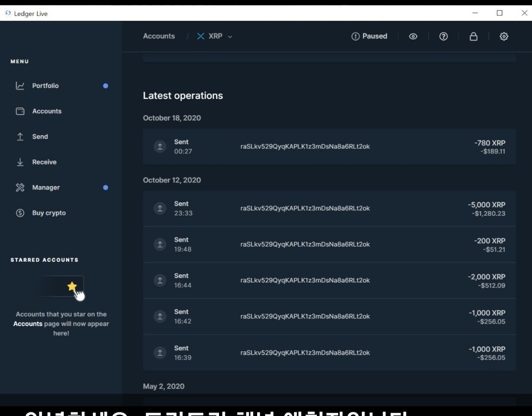The height and width of the screenshot is (416, 532).
Task: Click the -$51.21 fiat value
Action: click(x=494, y=249)
